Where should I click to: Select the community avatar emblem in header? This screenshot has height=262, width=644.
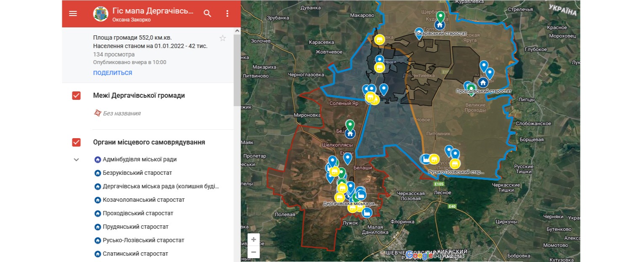point(101,13)
